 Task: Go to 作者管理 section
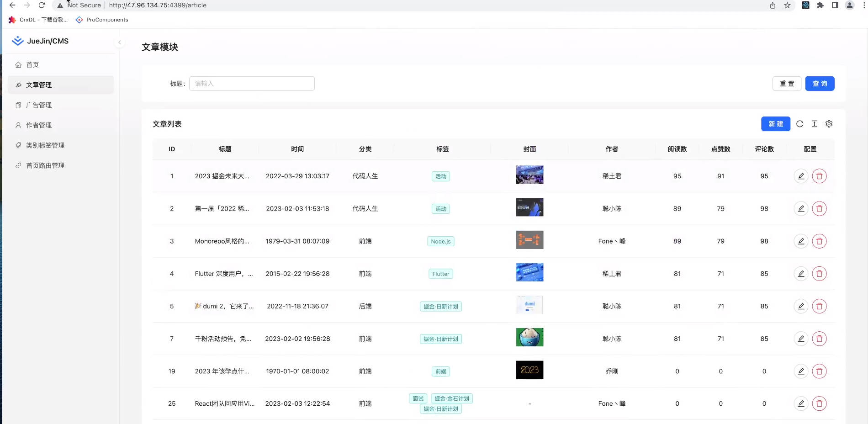pyautogui.click(x=61, y=125)
